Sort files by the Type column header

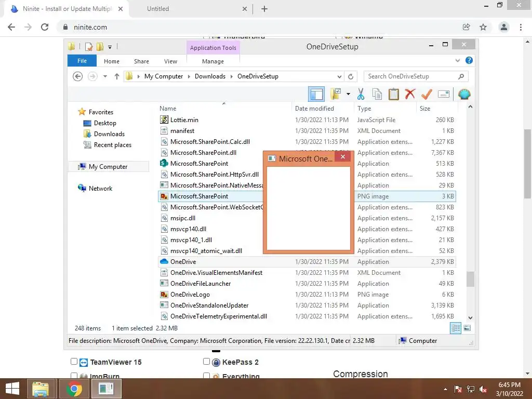tap(385, 108)
